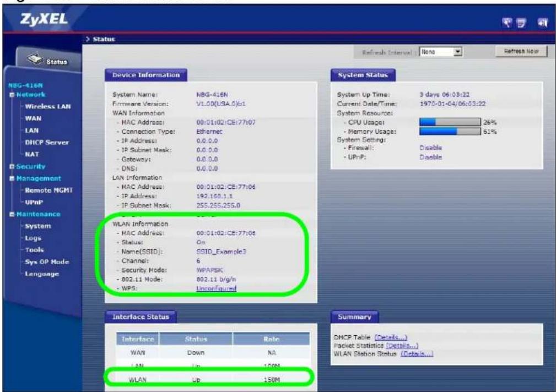Open WLAN Station Status Details link

(x=417, y=353)
